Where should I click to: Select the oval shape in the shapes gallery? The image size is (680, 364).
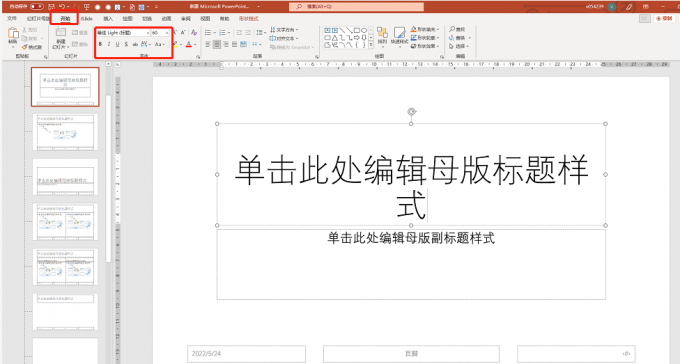(x=364, y=30)
